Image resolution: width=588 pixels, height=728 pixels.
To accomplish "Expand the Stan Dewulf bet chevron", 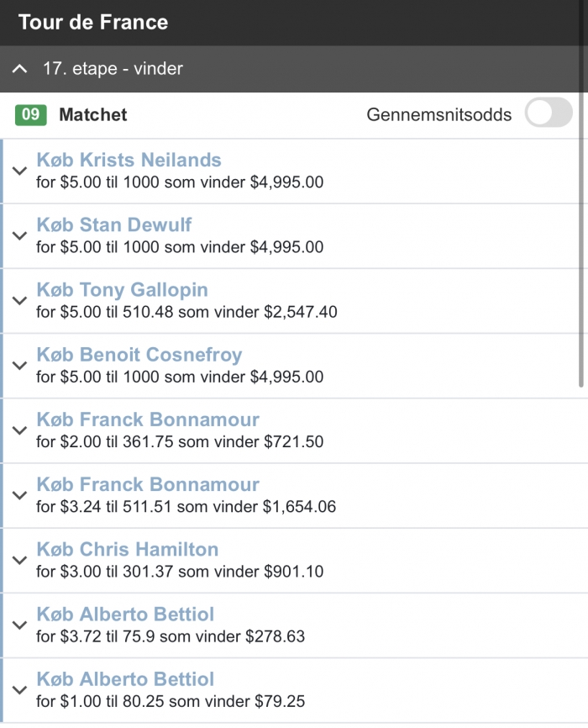I will 19,236.
